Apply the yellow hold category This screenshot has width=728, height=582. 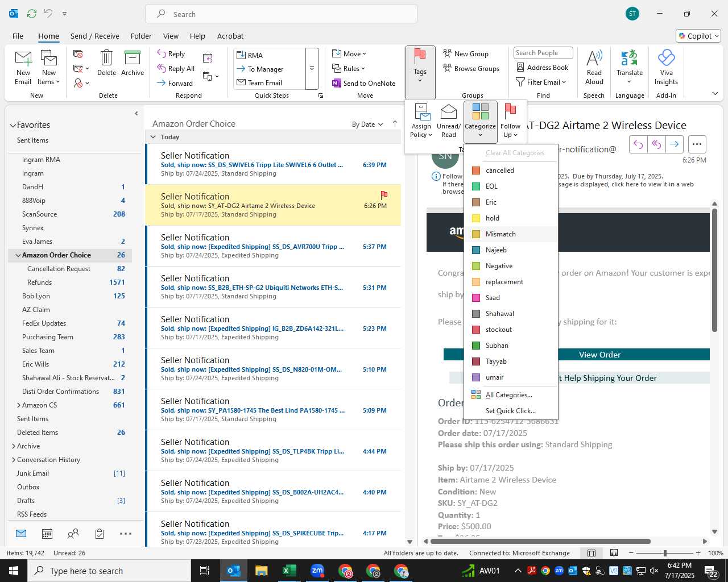coord(511,218)
